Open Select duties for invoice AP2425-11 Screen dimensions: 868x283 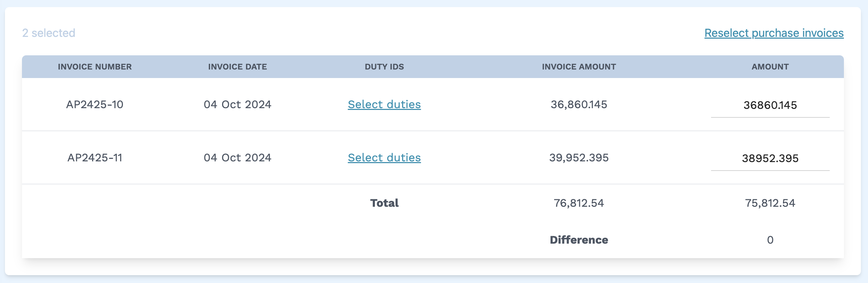[384, 158]
